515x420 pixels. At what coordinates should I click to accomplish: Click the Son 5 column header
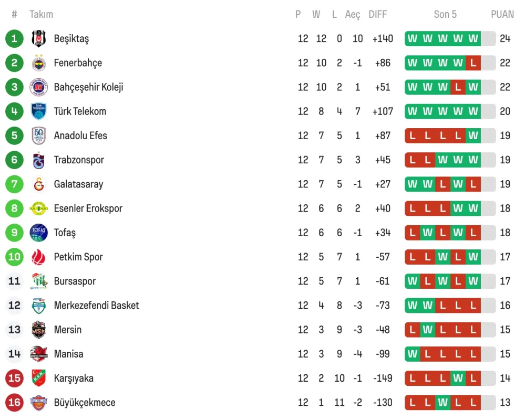445,14
